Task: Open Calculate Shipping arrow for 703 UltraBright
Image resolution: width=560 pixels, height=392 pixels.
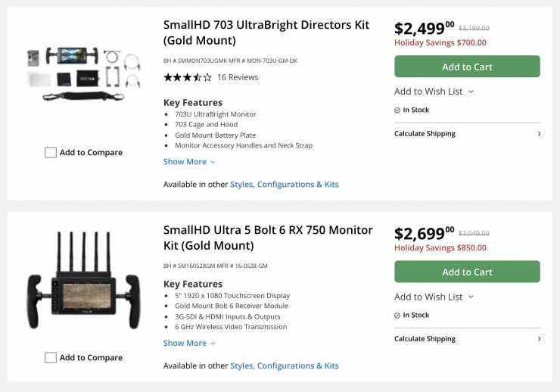Action: 539,134
